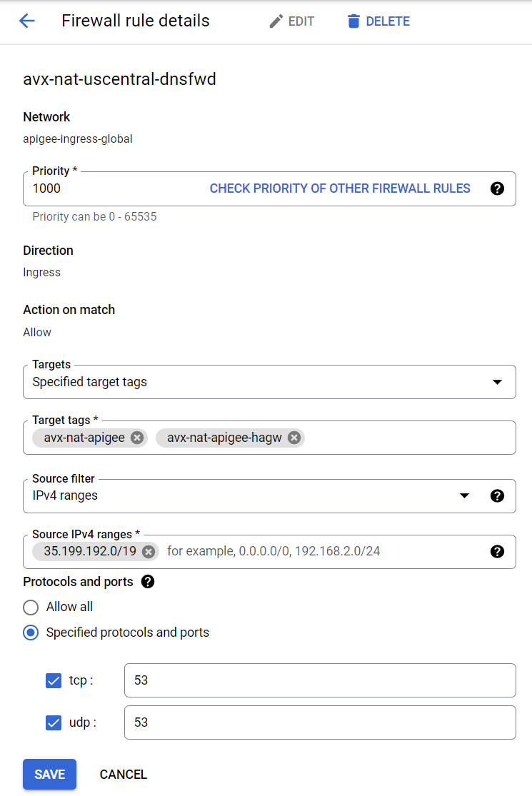Focus the tcp ports input field
The width and height of the screenshot is (532, 796).
click(320, 681)
